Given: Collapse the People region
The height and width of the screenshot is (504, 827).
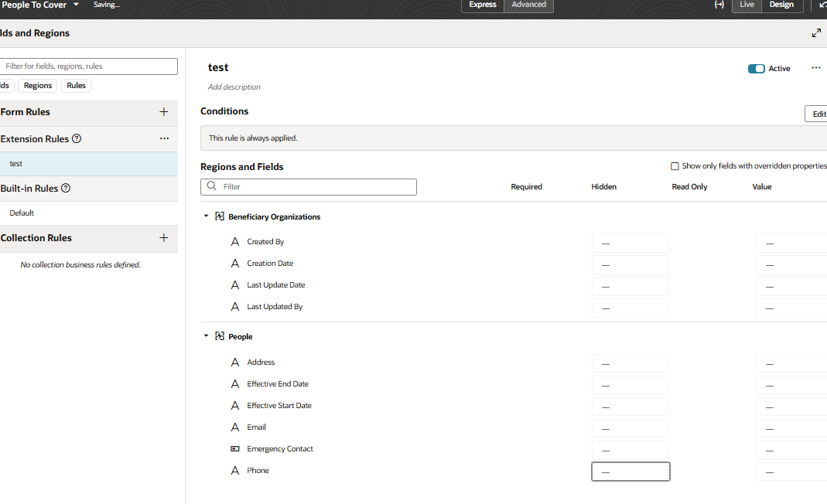Looking at the screenshot, I should click(207, 335).
